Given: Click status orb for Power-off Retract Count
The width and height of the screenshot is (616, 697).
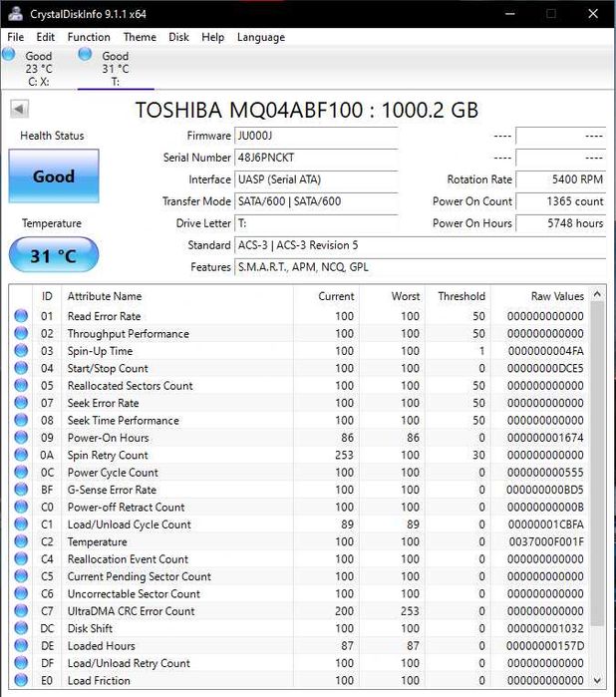Looking at the screenshot, I should pyautogui.click(x=21, y=507).
